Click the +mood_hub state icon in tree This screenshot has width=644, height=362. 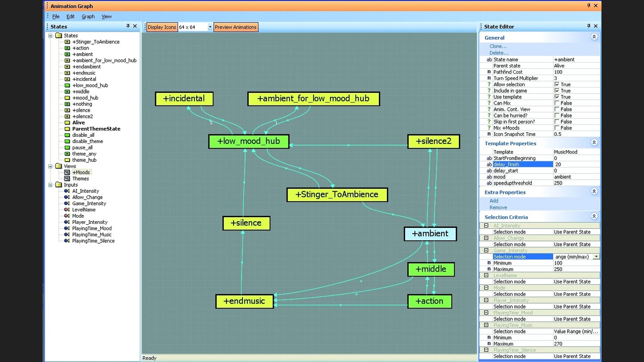pos(67,98)
